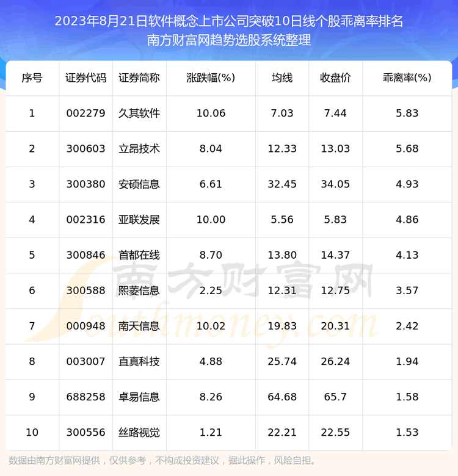458x476 pixels.
Task: Click the 序号 column header
Action: [32, 78]
